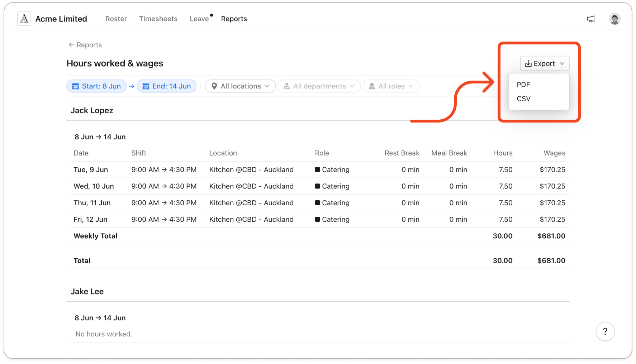Click the person icon in All roles
Screen dimensions: 636x364
[x=372, y=86]
